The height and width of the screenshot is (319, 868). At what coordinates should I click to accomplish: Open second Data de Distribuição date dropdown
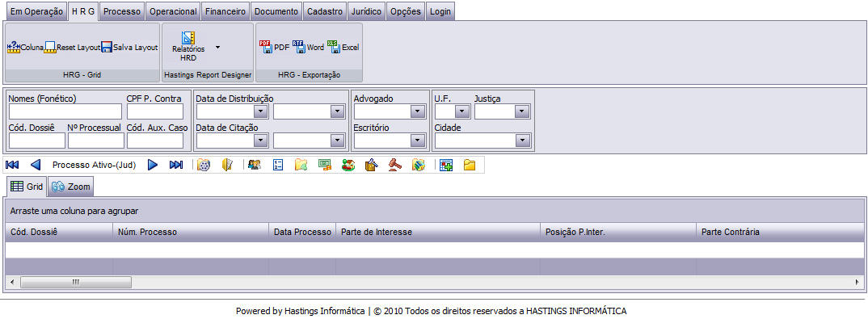(336, 111)
